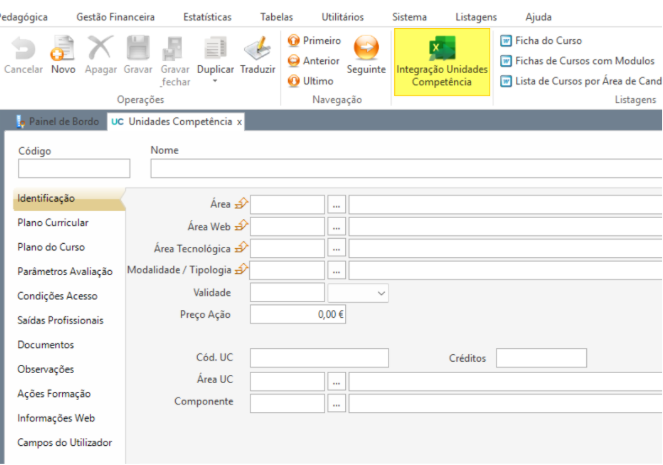The height and width of the screenshot is (465, 663).
Task: Click the Créditos input field
Action: 541,358
